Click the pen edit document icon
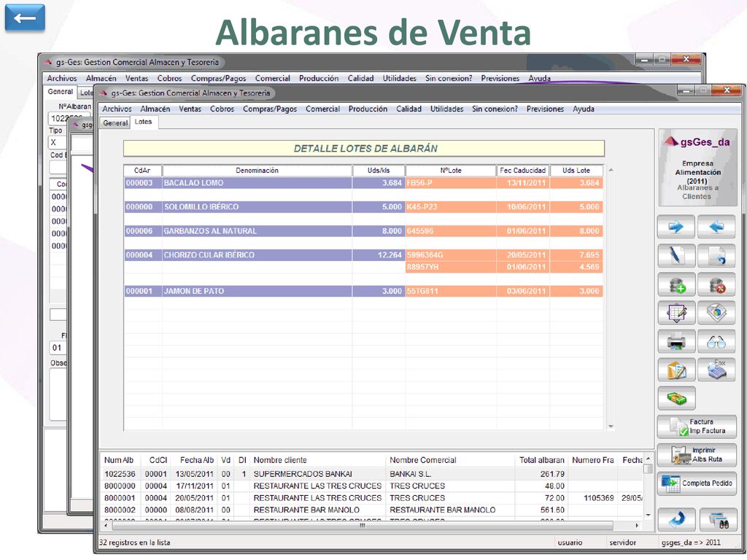 click(676, 256)
